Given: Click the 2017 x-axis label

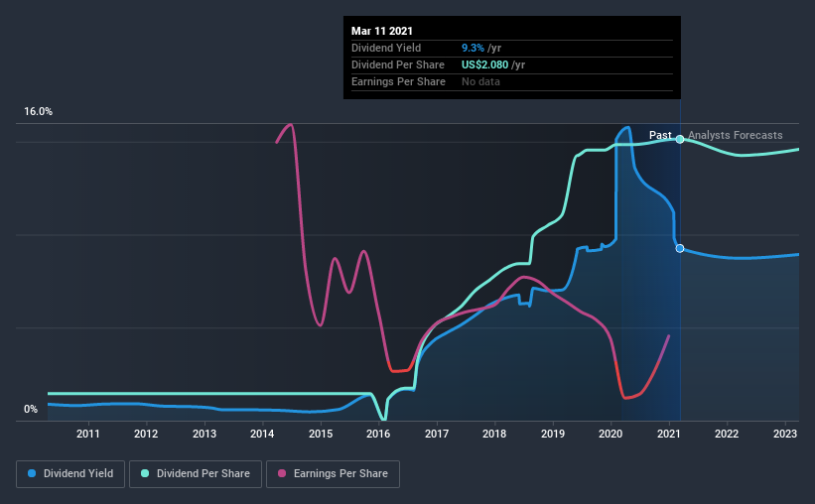Looking at the screenshot, I should 437,434.
